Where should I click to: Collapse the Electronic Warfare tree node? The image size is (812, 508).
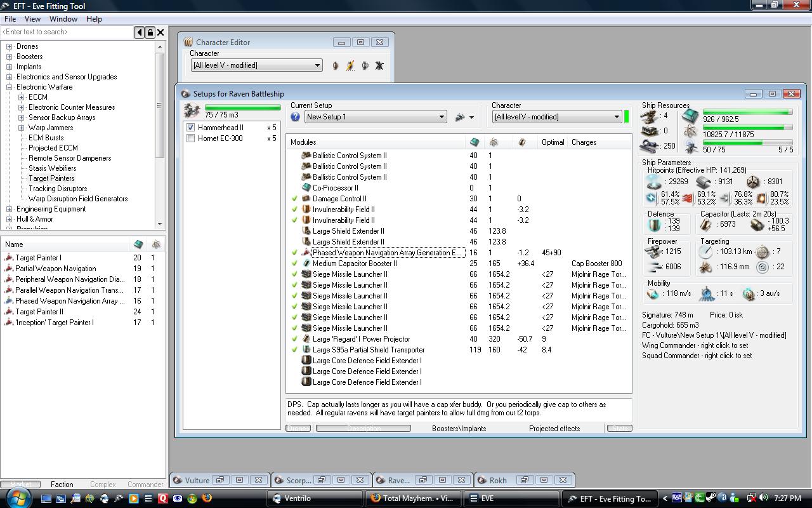click(10, 87)
